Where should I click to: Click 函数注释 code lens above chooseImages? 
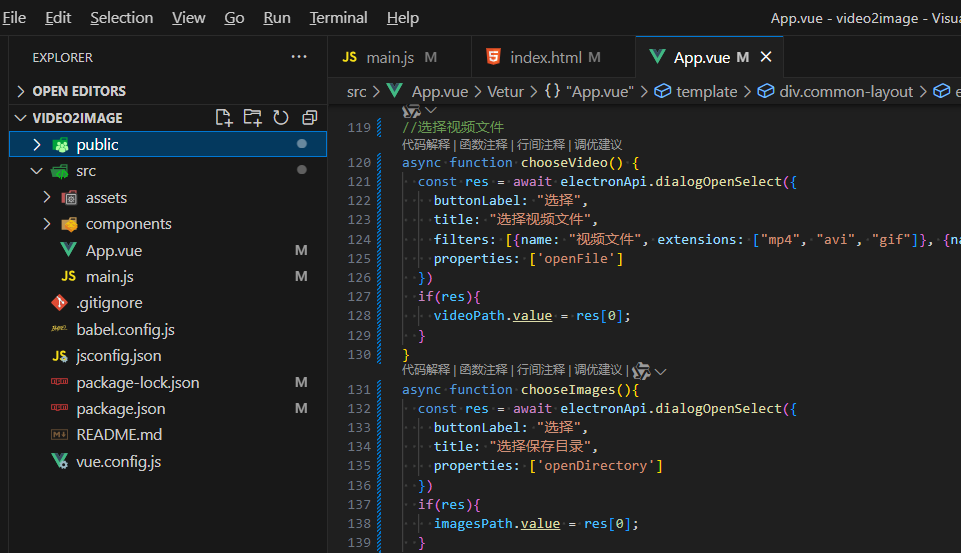pyautogui.click(x=484, y=370)
